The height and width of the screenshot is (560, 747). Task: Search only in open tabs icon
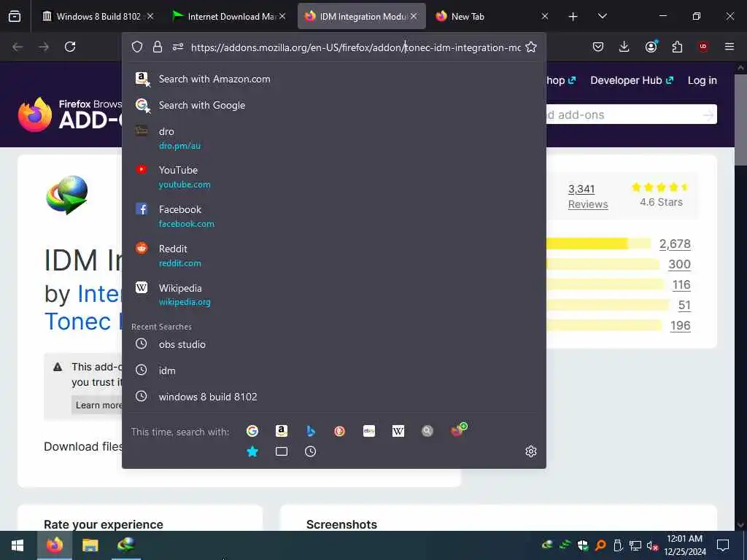pyautogui.click(x=282, y=451)
